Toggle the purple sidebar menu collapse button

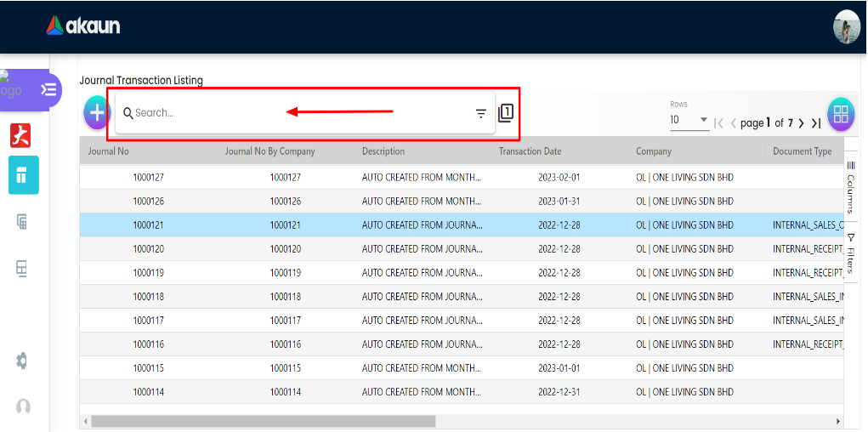pyautogui.click(x=48, y=89)
